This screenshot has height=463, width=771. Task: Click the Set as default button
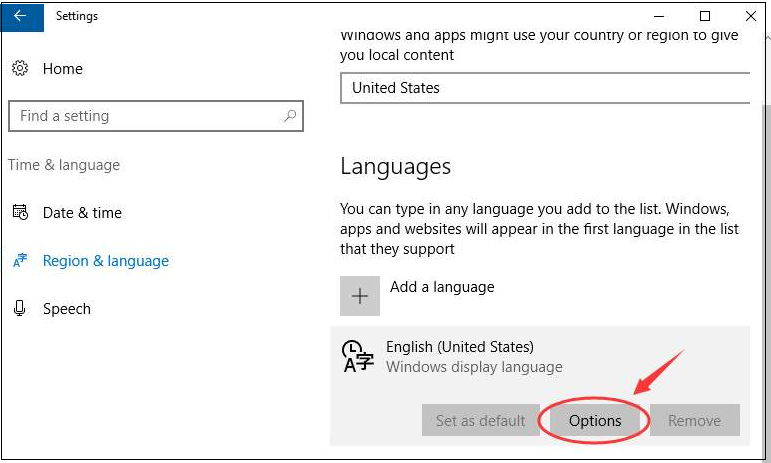(x=480, y=420)
